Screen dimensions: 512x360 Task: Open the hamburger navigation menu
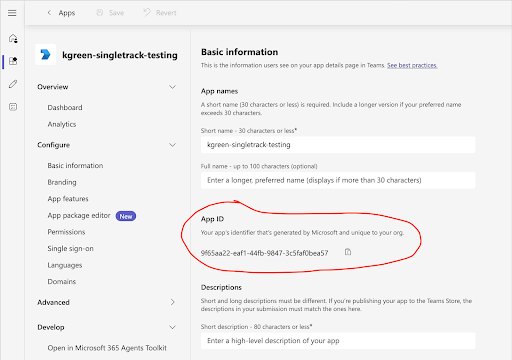pyautogui.click(x=12, y=13)
